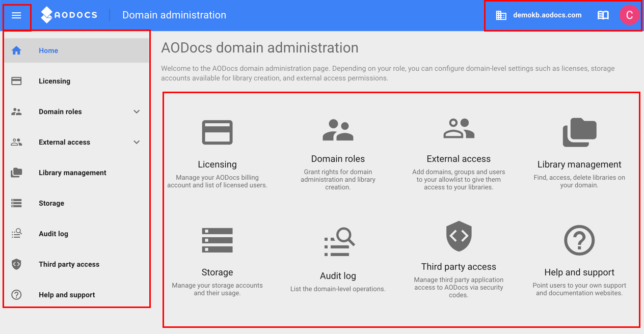Expand the External access chevron in sidebar
The width and height of the screenshot is (644, 334).
(137, 142)
